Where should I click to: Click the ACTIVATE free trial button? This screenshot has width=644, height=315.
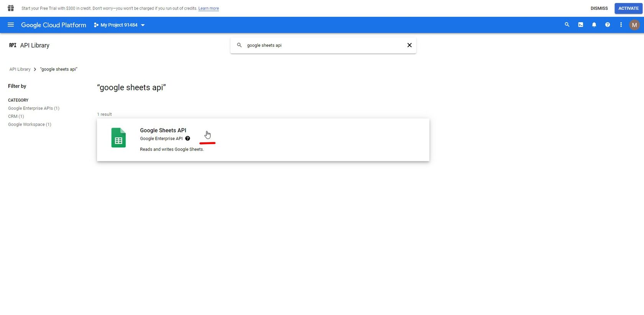(628, 8)
